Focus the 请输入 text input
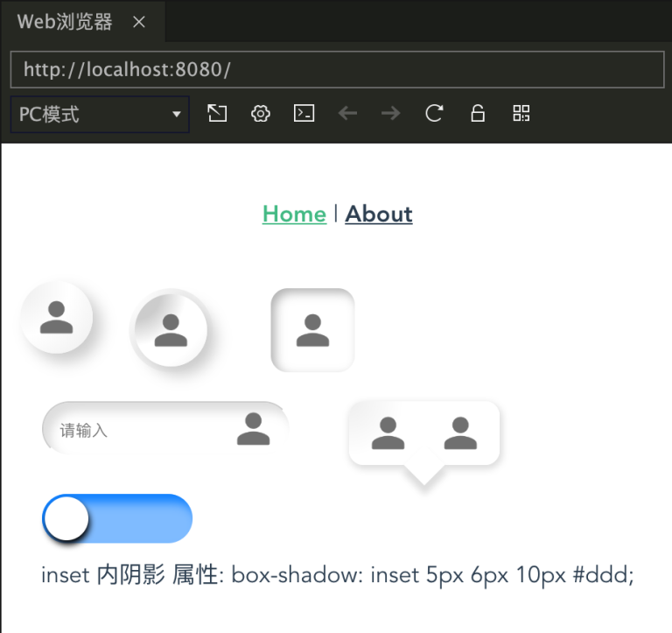The width and height of the screenshot is (672, 633). pyautogui.click(x=166, y=429)
